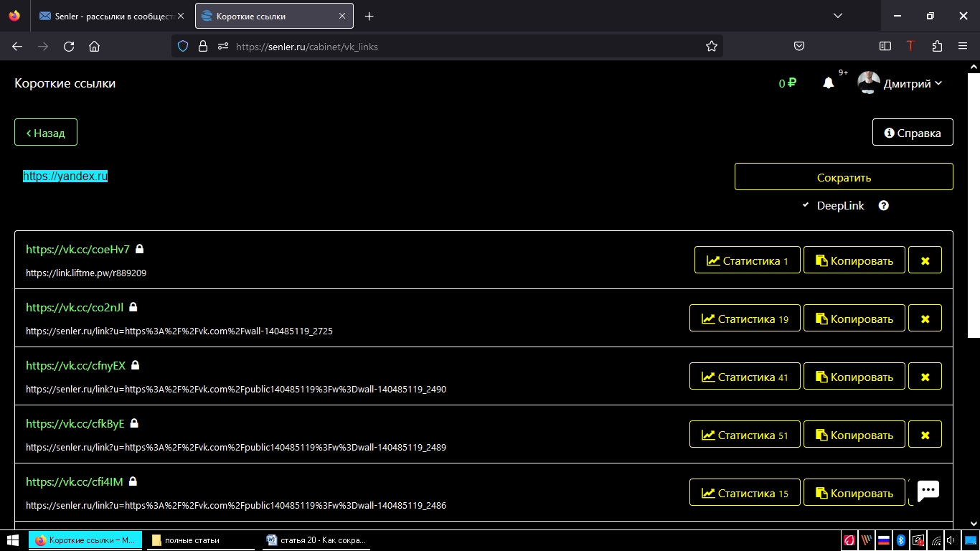This screenshot has width=980, height=551.
Task: Toggle the DeepLink checkbox
Action: coord(806,205)
